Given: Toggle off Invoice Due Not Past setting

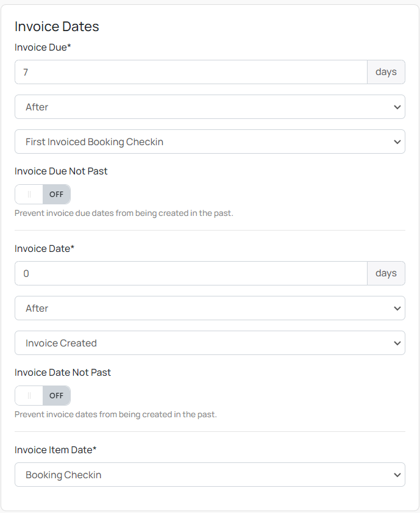Looking at the screenshot, I should 42,194.
